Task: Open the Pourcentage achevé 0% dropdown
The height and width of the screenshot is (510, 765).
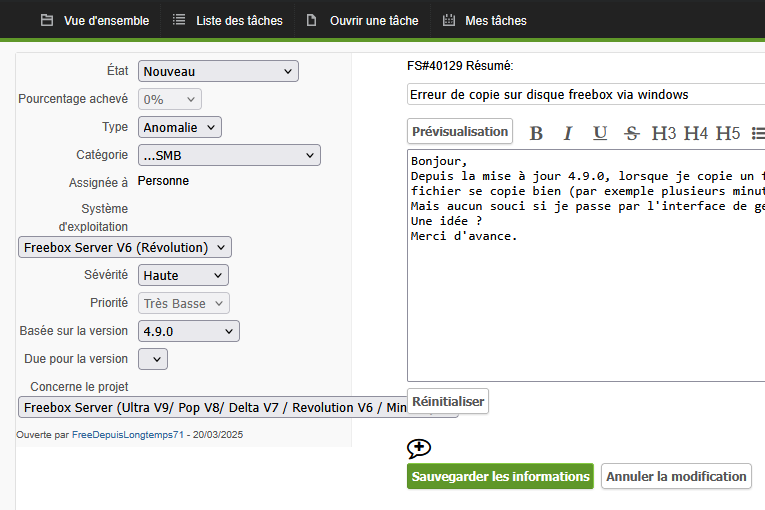Action: (x=169, y=100)
